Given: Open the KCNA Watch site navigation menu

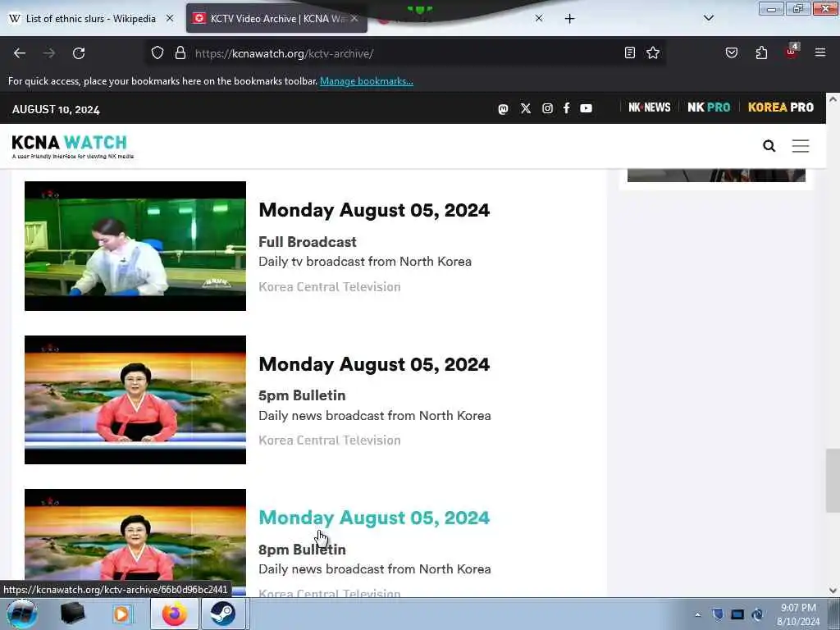Looking at the screenshot, I should (801, 146).
